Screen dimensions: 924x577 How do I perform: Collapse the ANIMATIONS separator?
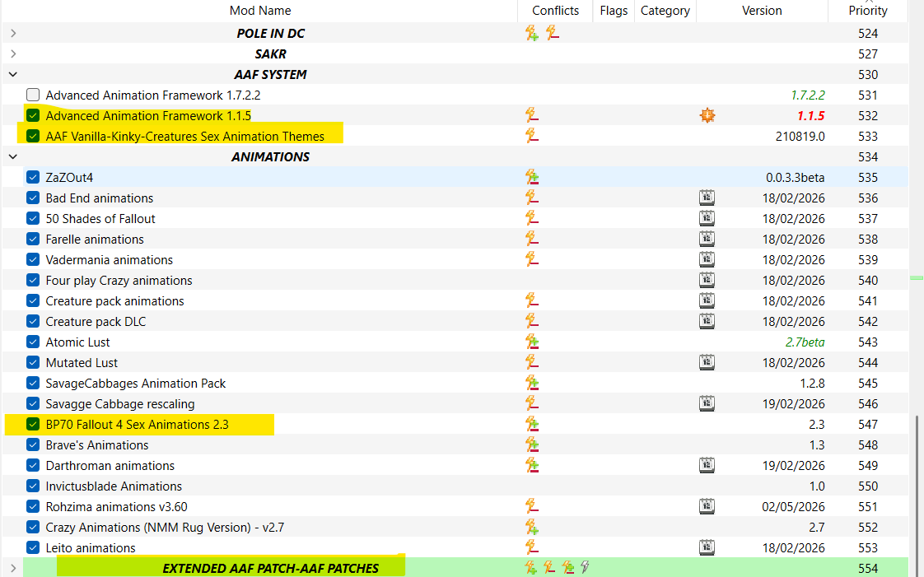point(13,156)
